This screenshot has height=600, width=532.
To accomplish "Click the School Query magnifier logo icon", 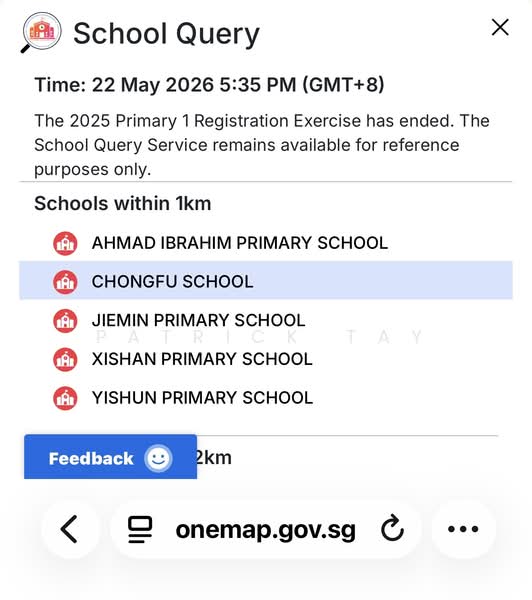I will coord(41,33).
